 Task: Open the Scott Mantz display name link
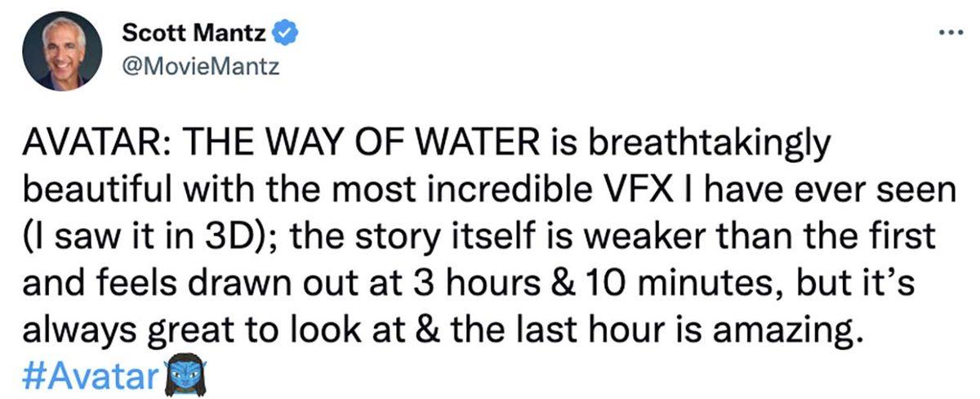[x=194, y=35]
